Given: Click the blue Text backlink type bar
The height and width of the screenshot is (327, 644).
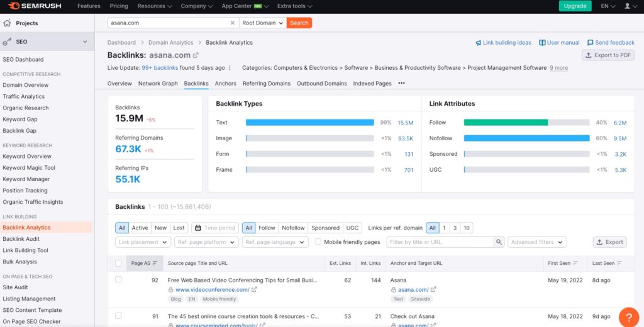Looking at the screenshot, I should (x=309, y=123).
